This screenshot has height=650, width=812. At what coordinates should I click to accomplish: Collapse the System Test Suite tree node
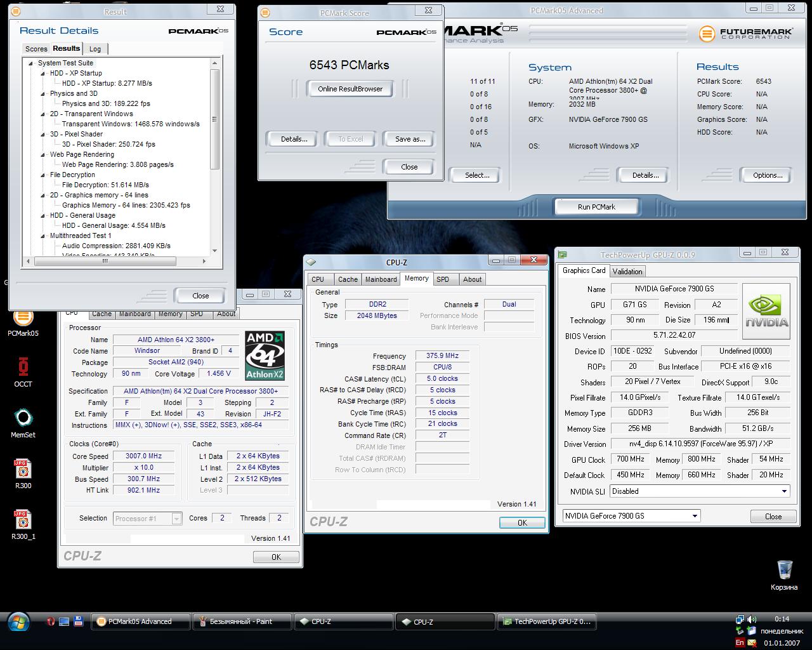[x=30, y=63]
